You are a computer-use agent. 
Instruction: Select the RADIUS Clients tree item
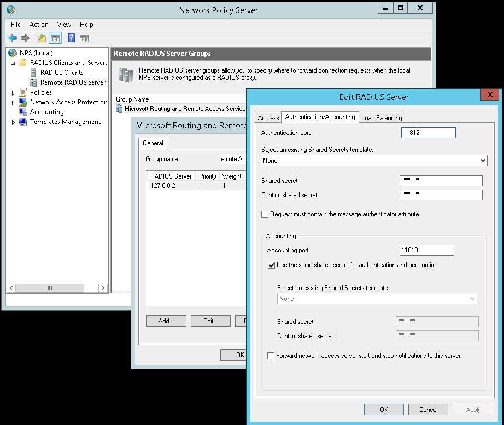62,73
